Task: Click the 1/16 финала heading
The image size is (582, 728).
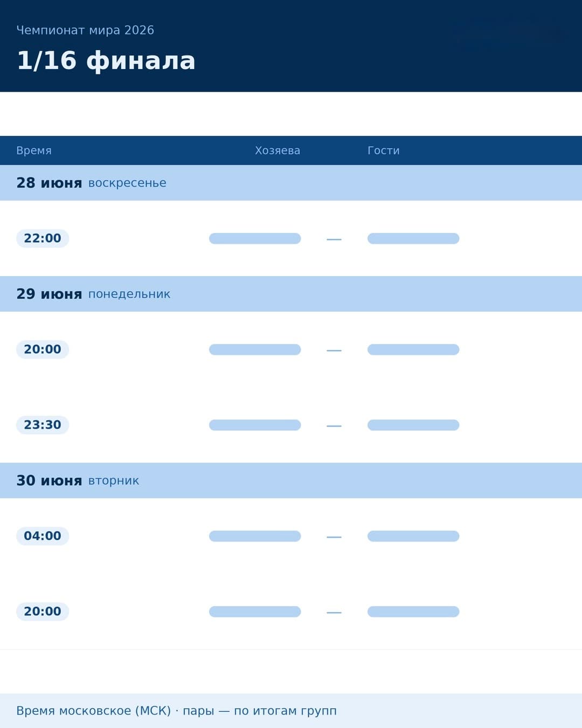Action: (106, 60)
